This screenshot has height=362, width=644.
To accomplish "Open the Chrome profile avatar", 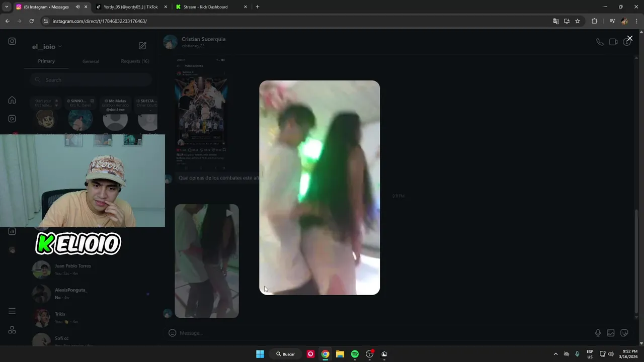I will click(x=624, y=21).
